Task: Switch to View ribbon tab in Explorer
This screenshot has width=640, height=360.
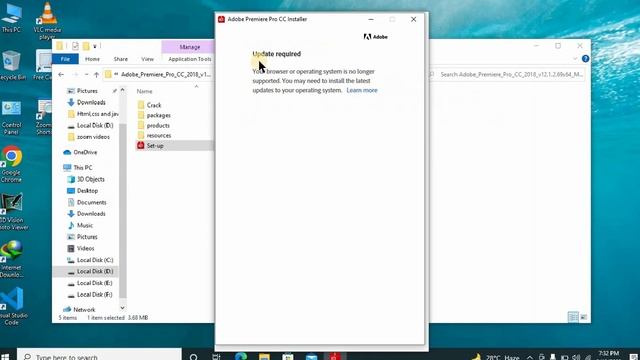Action: (147, 59)
